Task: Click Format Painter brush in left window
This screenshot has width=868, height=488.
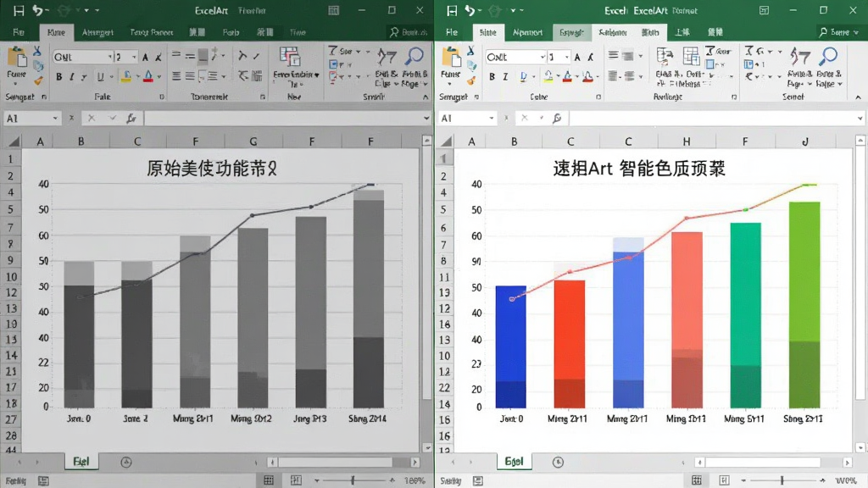Action: point(37,81)
